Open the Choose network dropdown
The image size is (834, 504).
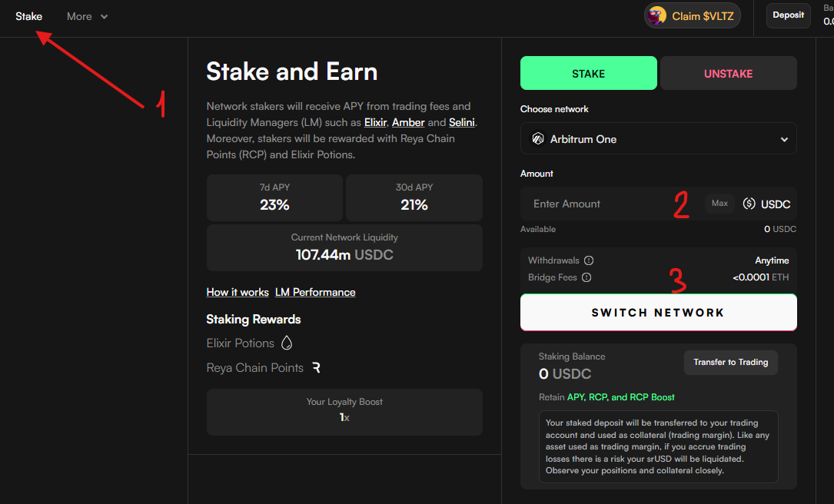click(658, 138)
